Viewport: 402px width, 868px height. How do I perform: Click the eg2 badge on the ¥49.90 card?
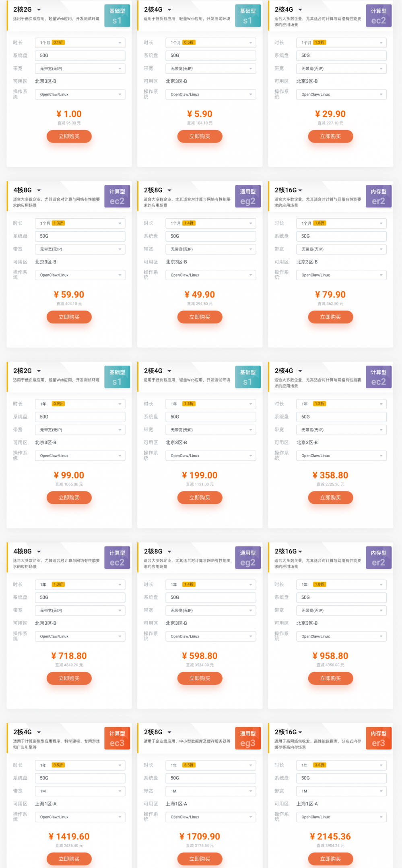pyautogui.click(x=248, y=197)
